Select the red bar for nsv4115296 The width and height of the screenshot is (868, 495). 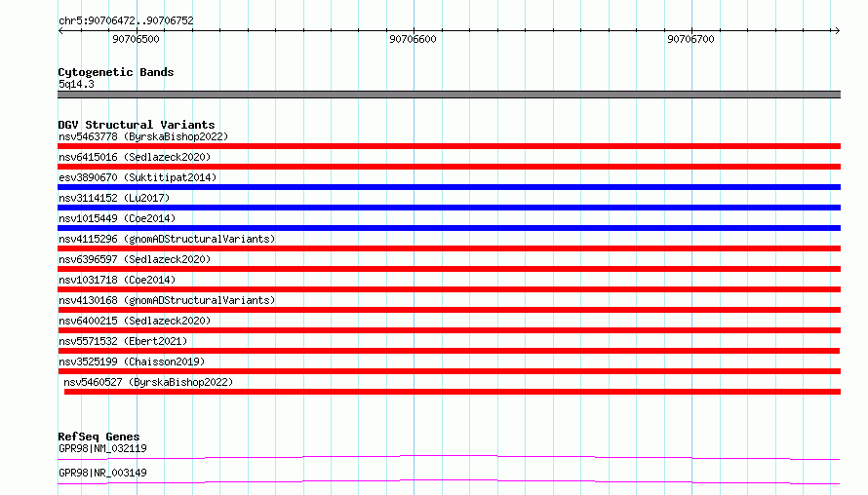[449, 248]
